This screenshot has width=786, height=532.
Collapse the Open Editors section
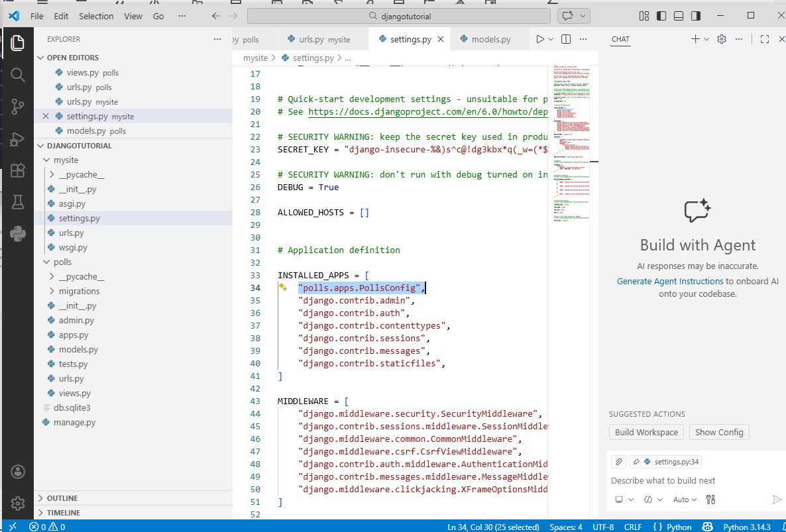[x=41, y=58]
